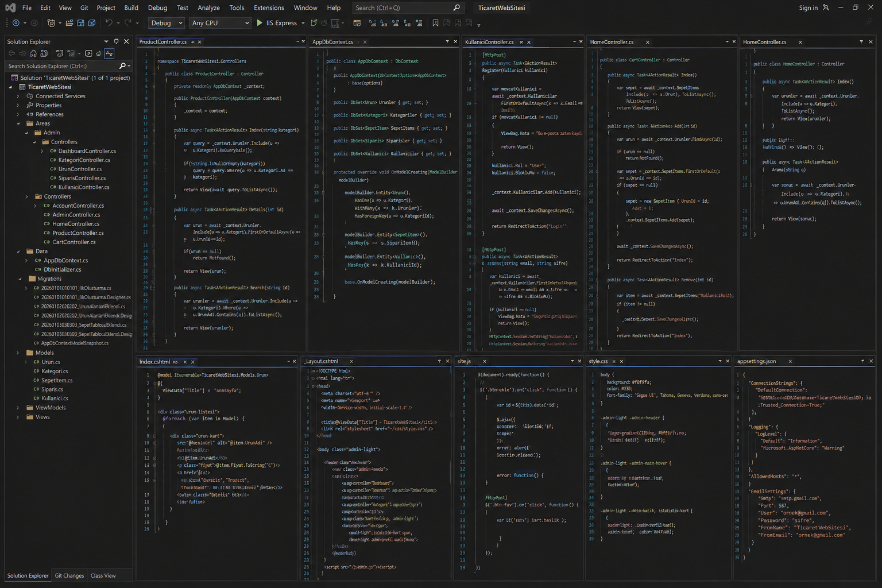The height and width of the screenshot is (588, 882).
Task: Toggle bookmark icon in the main toolbar
Action: 435,23
